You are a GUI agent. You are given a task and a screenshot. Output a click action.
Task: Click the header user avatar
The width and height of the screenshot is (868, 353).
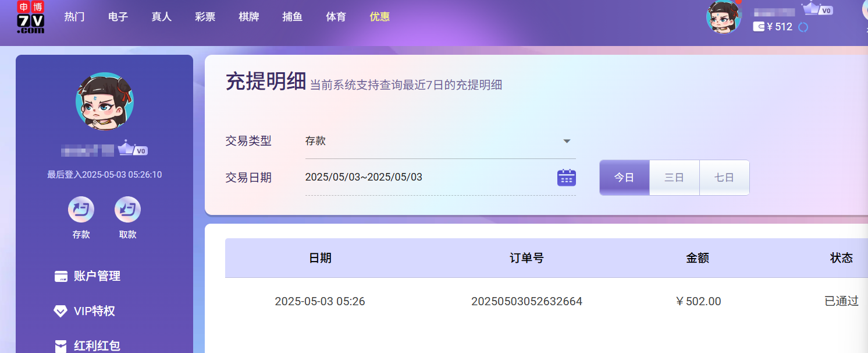(723, 17)
